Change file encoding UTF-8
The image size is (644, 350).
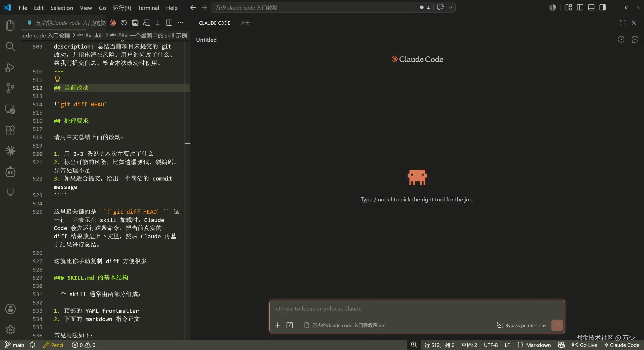(x=491, y=345)
